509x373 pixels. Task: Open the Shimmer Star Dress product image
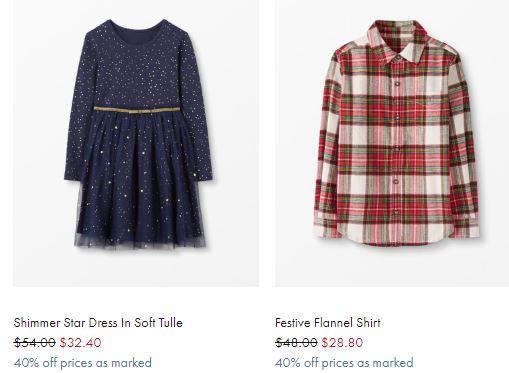136,143
